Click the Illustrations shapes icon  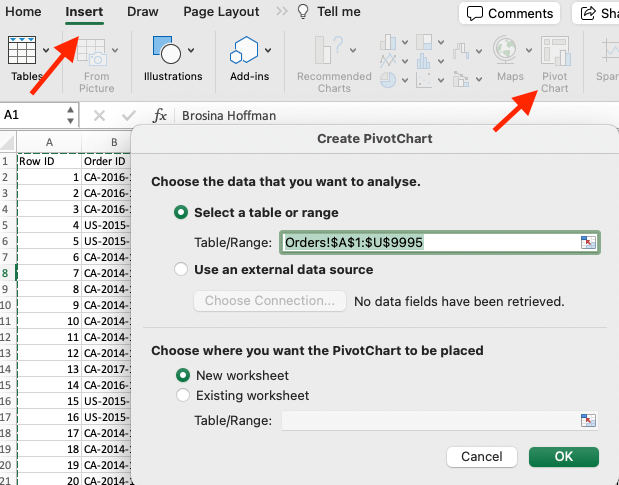pyautogui.click(x=166, y=52)
